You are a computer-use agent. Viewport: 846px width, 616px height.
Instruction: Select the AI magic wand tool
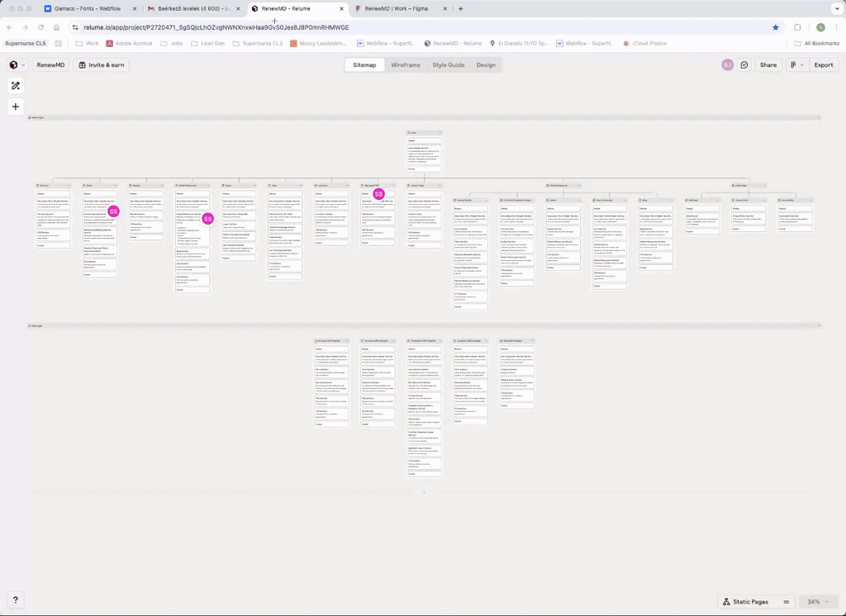(16, 86)
